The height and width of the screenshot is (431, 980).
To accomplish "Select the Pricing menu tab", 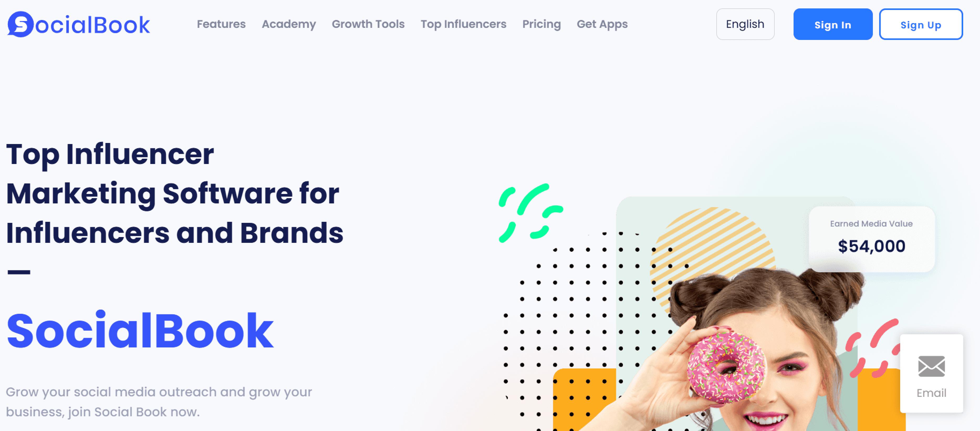I will tap(541, 24).
